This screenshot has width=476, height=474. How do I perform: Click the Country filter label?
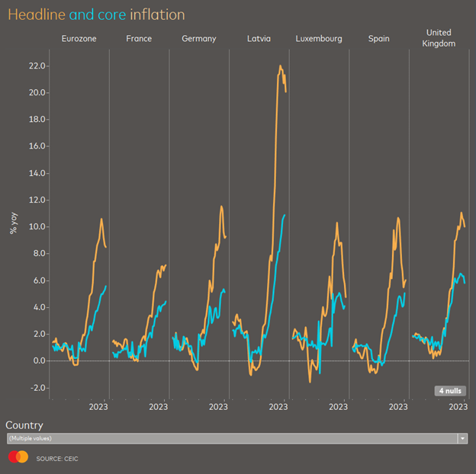coord(24,425)
